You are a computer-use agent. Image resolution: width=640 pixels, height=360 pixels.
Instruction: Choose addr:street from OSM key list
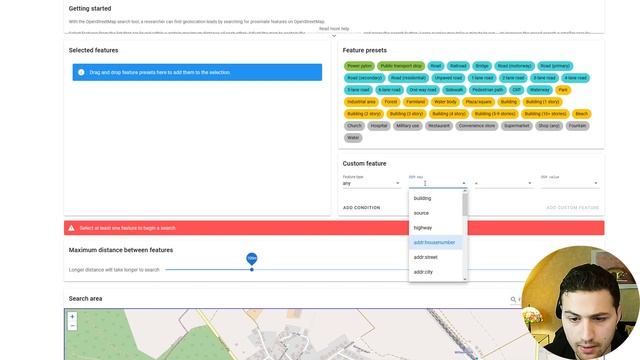coord(436,257)
